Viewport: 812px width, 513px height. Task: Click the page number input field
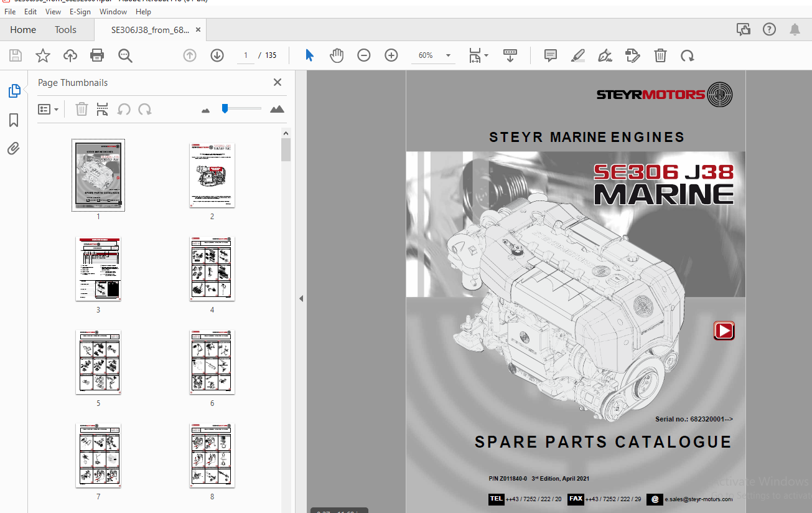click(245, 55)
